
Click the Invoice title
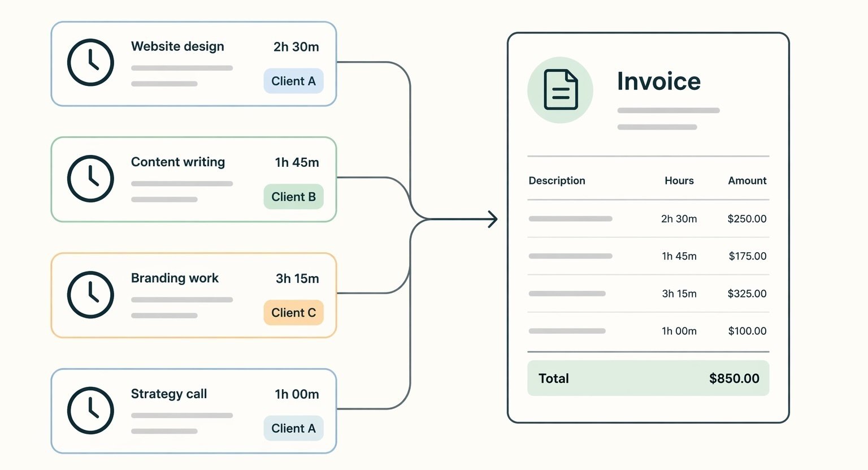(x=659, y=81)
